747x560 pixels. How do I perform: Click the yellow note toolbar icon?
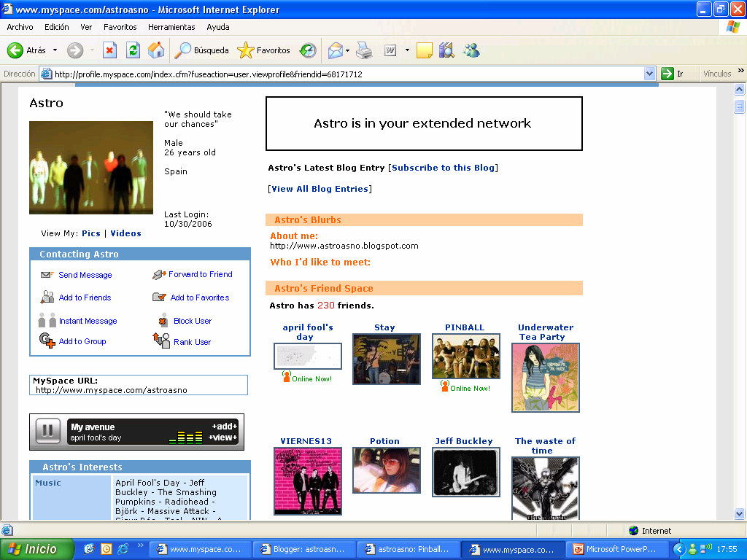424,50
